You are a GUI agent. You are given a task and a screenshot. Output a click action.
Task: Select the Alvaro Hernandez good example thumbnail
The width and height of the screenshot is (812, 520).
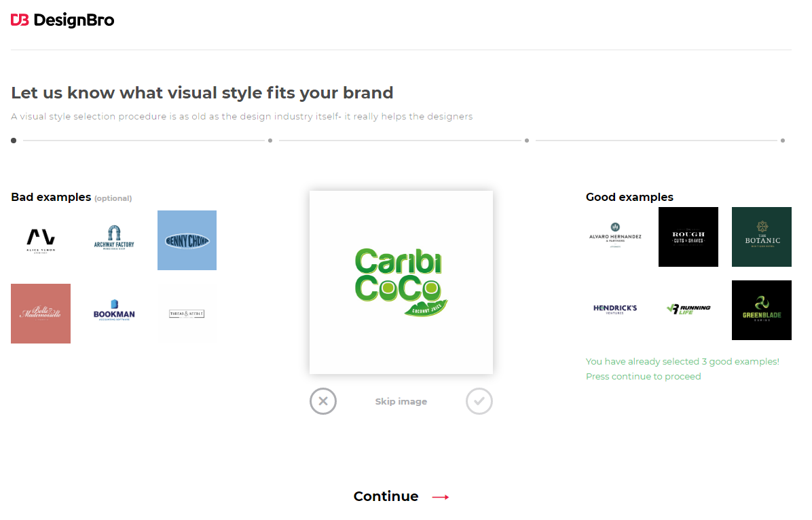tap(615, 237)
